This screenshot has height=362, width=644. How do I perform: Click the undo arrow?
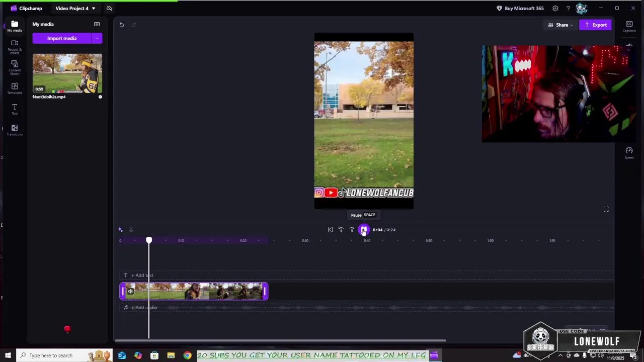click(122, 25)
